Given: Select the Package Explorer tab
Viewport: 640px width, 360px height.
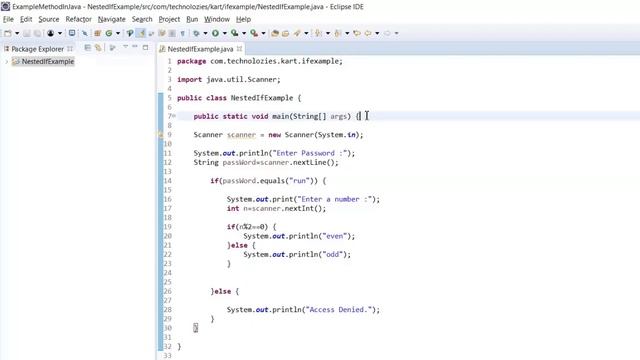Looking at the screenshot, I should point(38,49).
